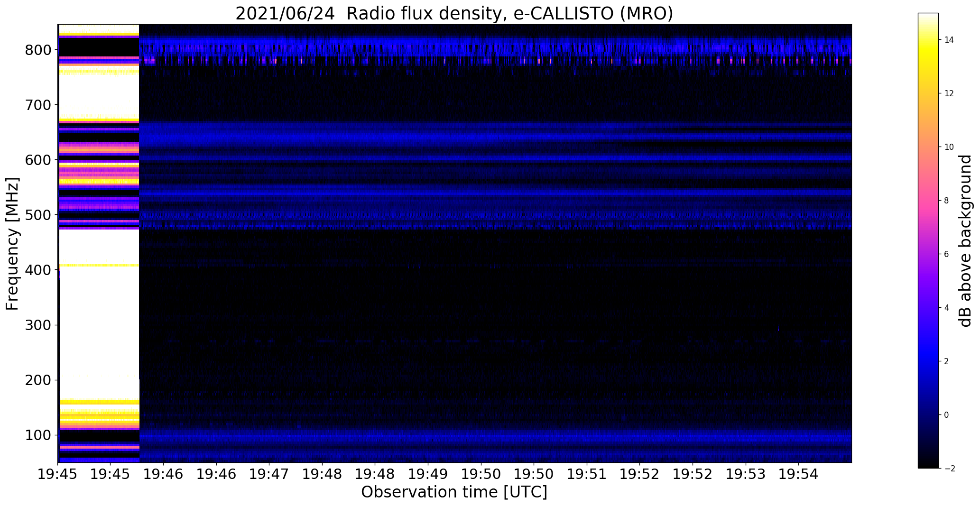The height and width of the screenshot is (506, 980).
Task: Click the vertical colorbar gradient scale
Action: click(928, 240)
